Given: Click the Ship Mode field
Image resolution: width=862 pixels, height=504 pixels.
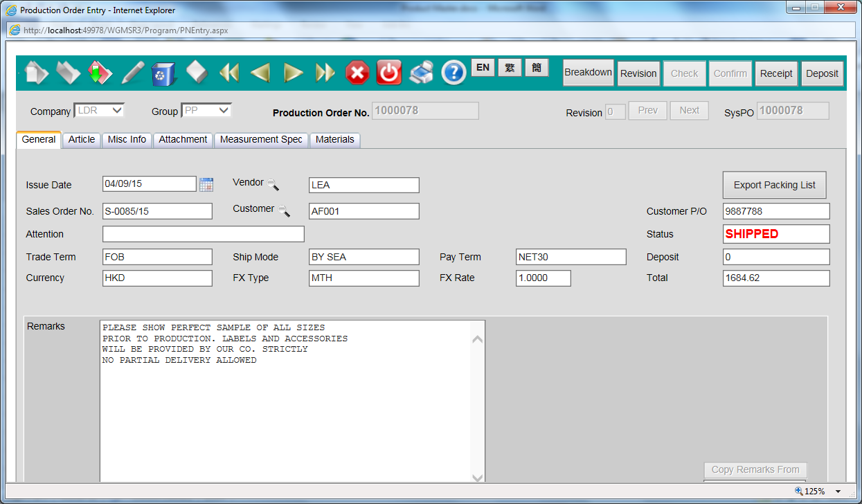Looking at the screenshot, I should pos(364,257).
